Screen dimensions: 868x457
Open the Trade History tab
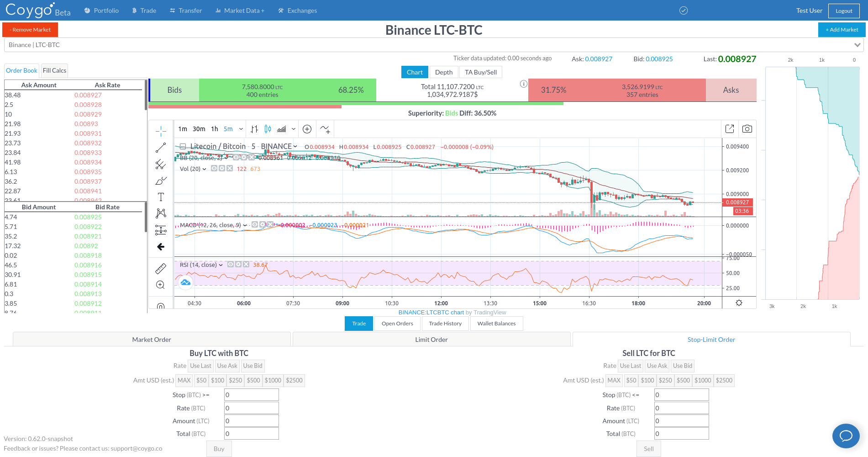point(445,324)
